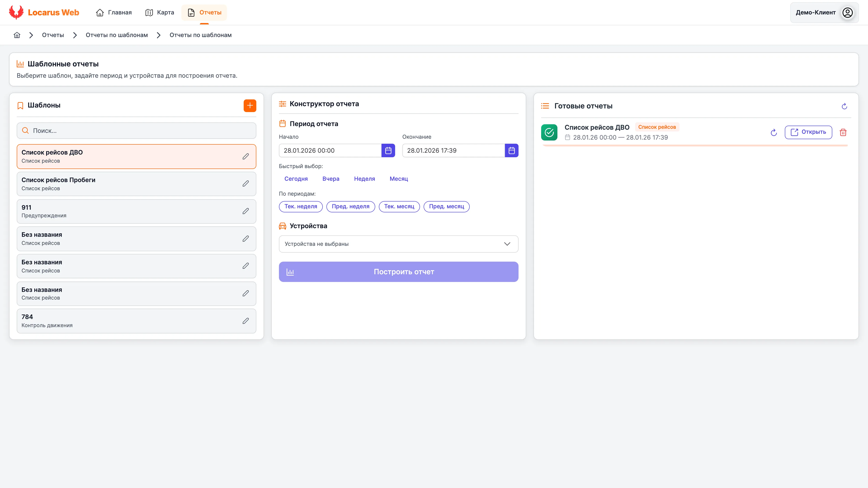This screenshot has width=868, height=488.
Task: Go to the Карта tab
Action: [160, 12]
